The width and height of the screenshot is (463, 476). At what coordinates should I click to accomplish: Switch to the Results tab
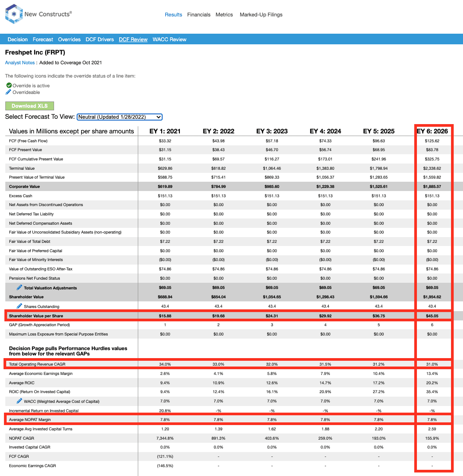click(173, 15)
